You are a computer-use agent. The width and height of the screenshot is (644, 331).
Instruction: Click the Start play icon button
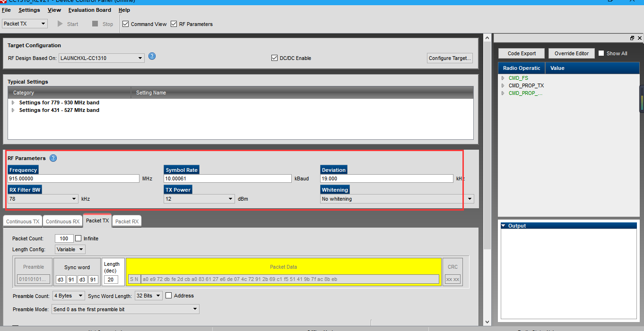[x=61, y=24]
